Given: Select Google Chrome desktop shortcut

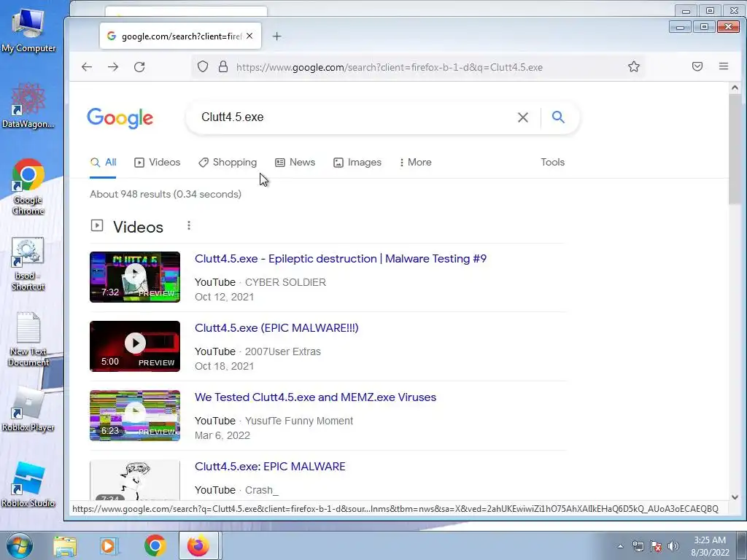Looking at the screenshot, I should point(28,187).
